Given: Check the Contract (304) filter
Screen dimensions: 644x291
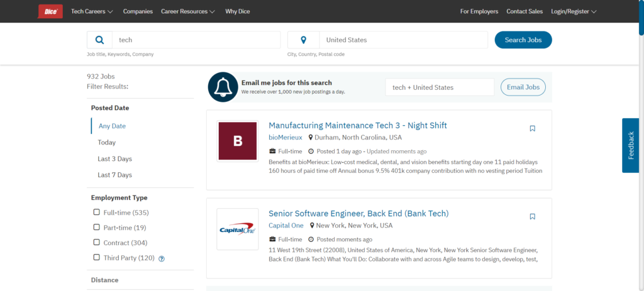Looking at the screenshot, I should click(x=96, y=242).
